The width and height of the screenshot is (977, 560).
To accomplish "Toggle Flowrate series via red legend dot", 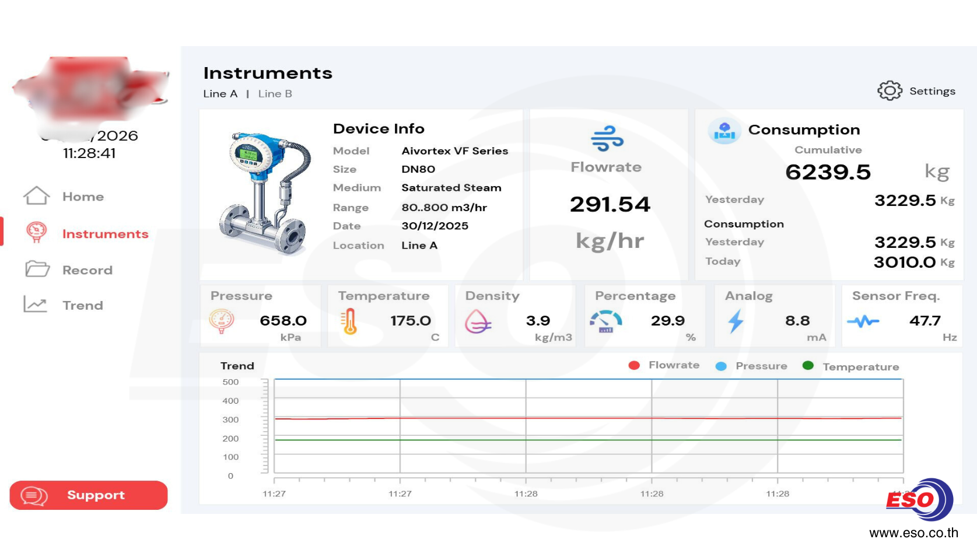I will tap(634, 366).
